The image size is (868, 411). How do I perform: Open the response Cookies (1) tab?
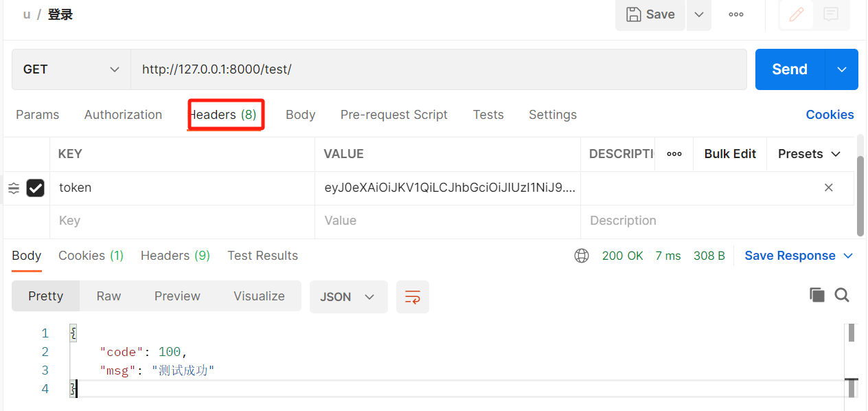pyautogui.click(x=91, y=256)
